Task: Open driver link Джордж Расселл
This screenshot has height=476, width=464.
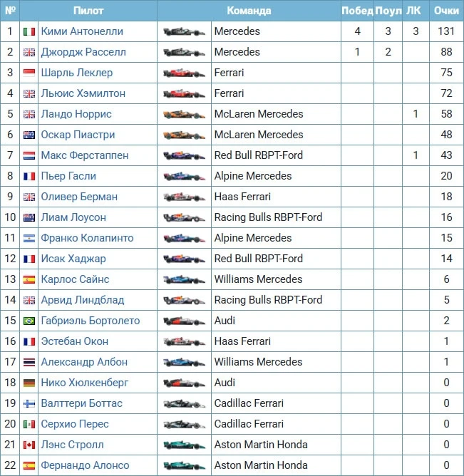Action: 83,52
